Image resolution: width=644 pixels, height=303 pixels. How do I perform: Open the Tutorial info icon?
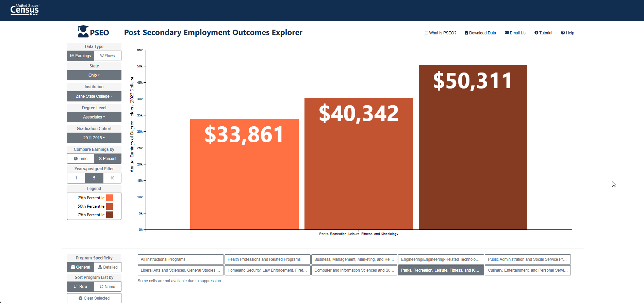pos(536,33)
